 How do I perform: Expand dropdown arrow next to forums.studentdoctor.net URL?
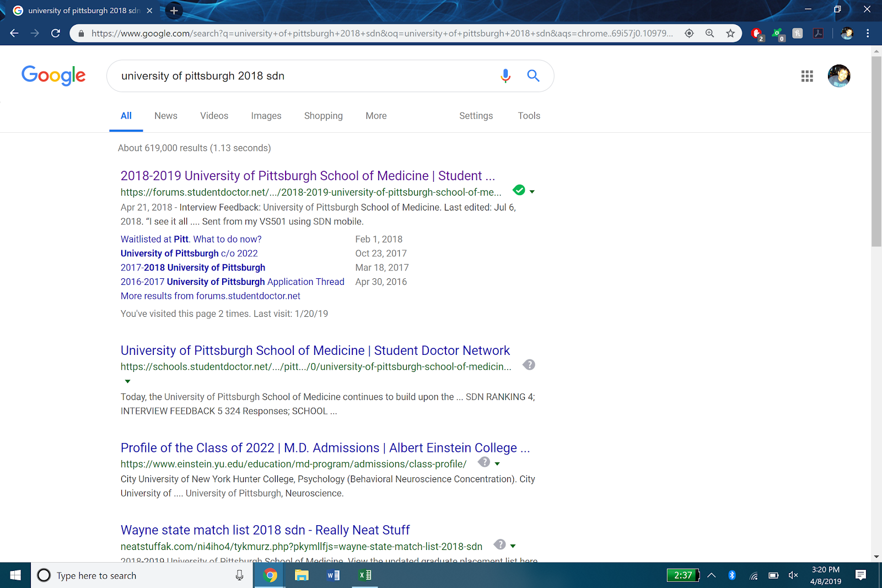pyautogui.click(x=532, y=192)
